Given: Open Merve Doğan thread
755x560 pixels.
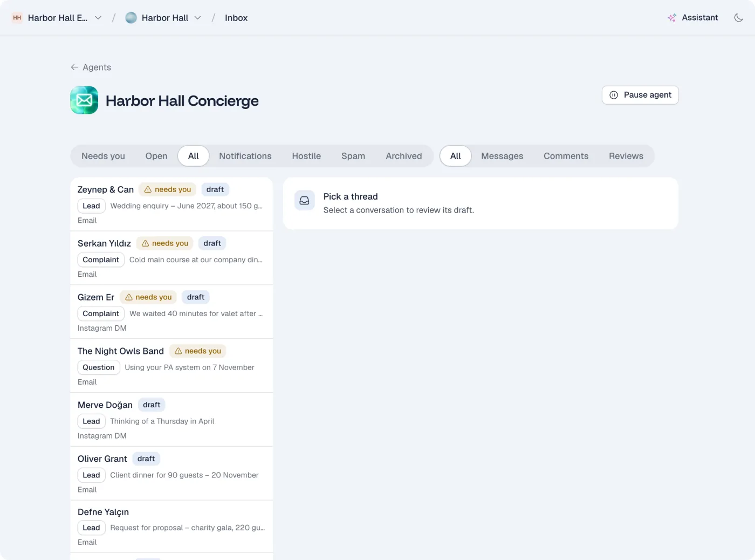Looking at the screenshot, I should pos(171,420).
